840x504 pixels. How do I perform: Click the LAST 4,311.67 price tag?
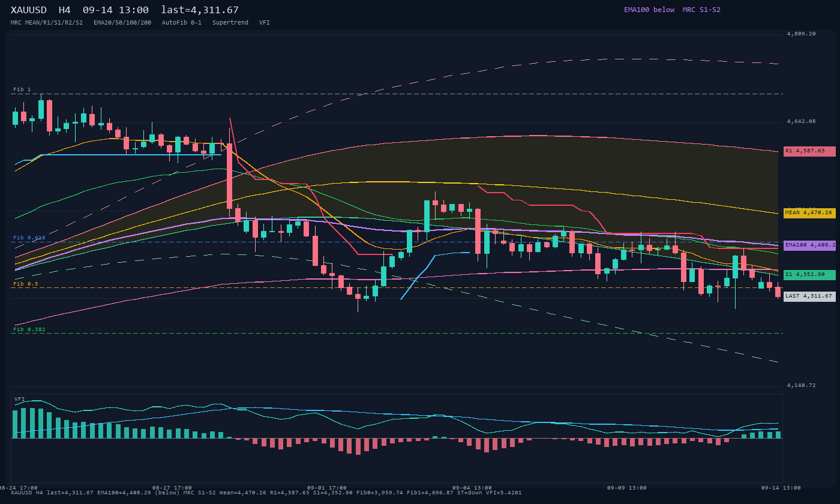point(809,296)
